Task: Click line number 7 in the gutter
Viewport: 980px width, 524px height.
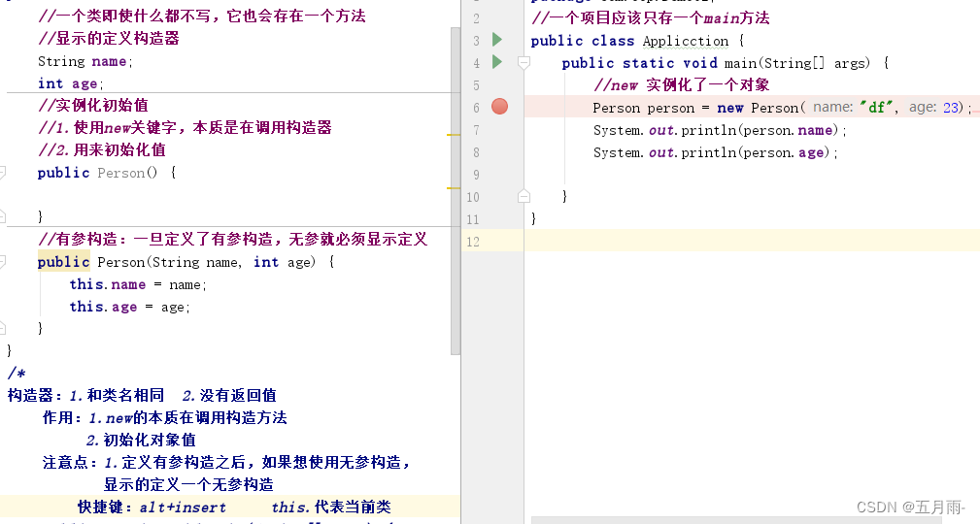Action: click(x=476, y=130)
